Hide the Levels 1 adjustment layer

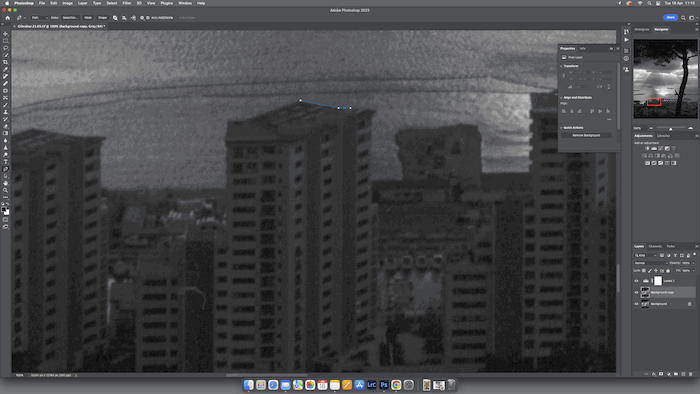[636, 281]
